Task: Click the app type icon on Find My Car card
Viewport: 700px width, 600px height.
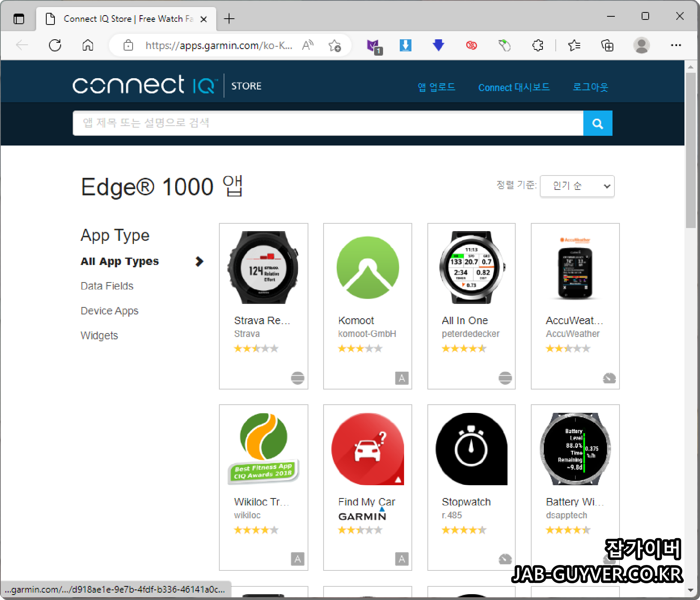Action: (402, 559)
